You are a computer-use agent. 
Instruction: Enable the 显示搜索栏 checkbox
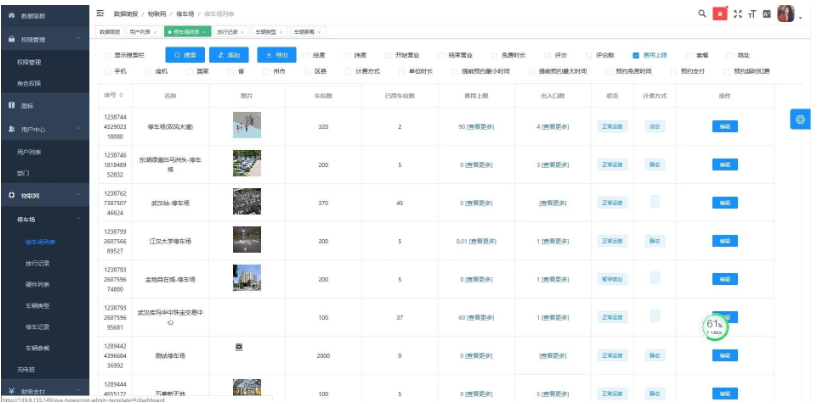click(x=108, y=56)
